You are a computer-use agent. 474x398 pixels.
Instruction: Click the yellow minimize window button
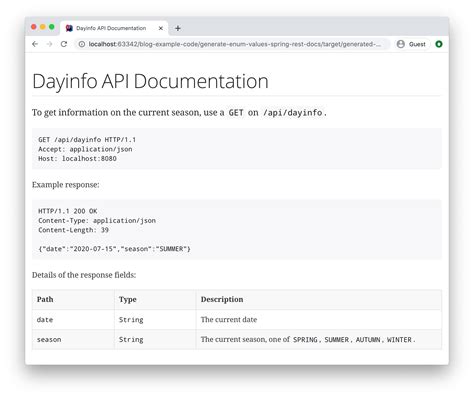coord(43,27)
